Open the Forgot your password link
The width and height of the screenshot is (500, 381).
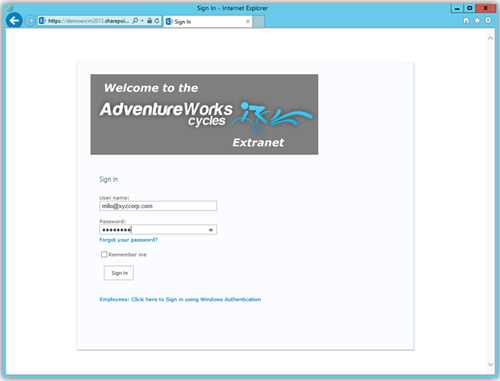coord(128,240)
